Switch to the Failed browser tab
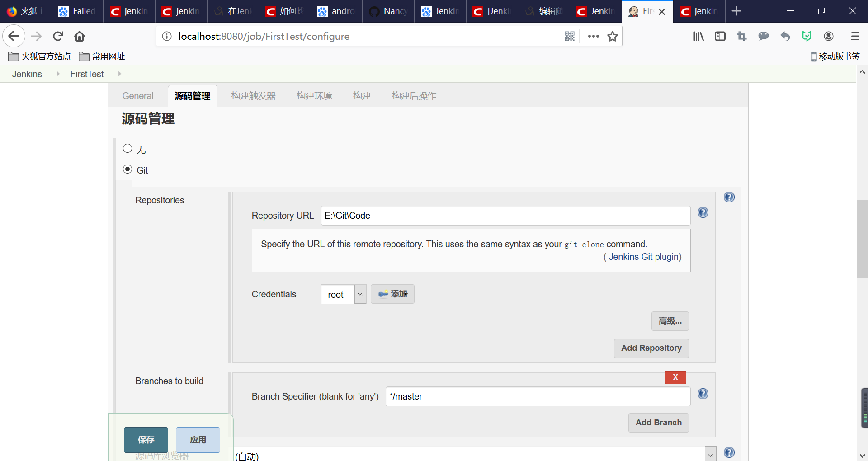868x461 pixels. pyautogui.click(x=78, y=11)
